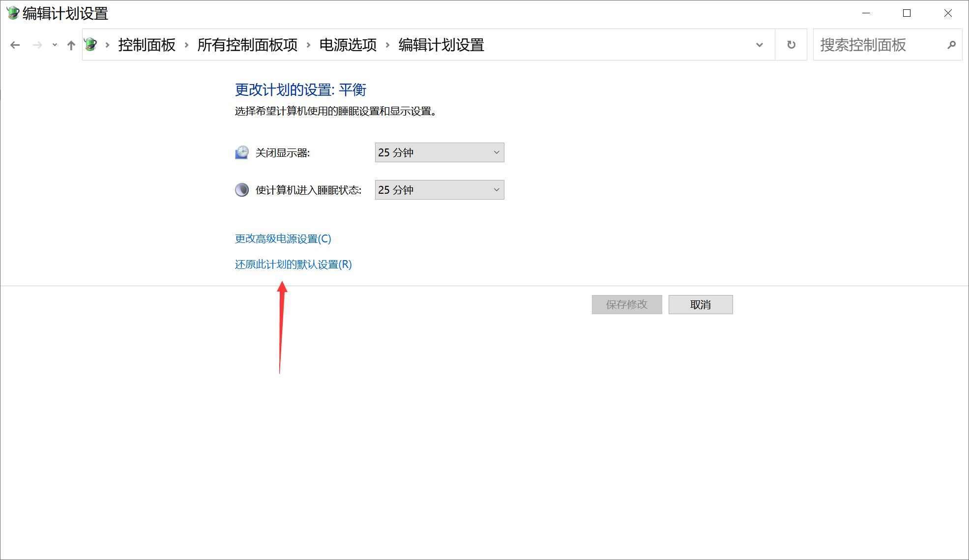Refresh the control panel page
Screen dimensions: 969x560
point(791,45)
